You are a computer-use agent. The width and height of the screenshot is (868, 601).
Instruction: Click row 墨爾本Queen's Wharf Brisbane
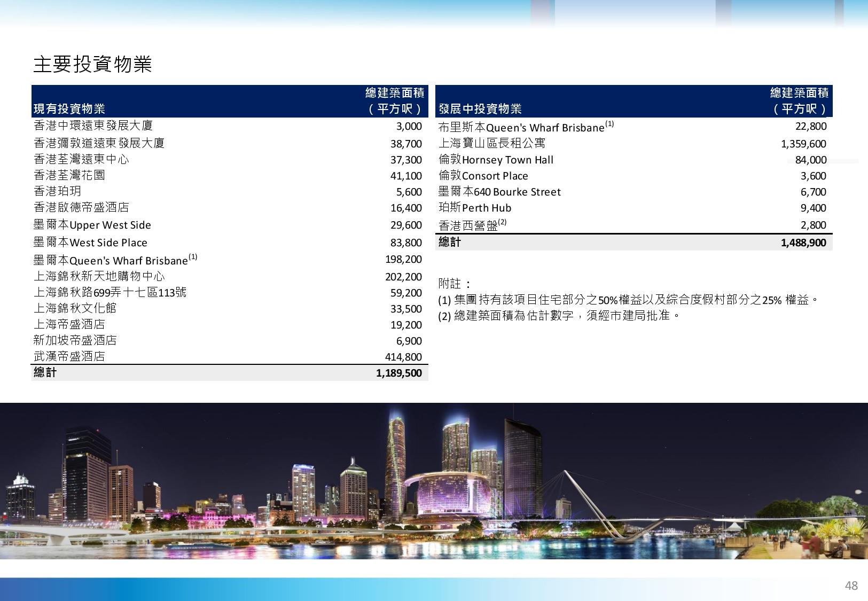click(230, 260)
